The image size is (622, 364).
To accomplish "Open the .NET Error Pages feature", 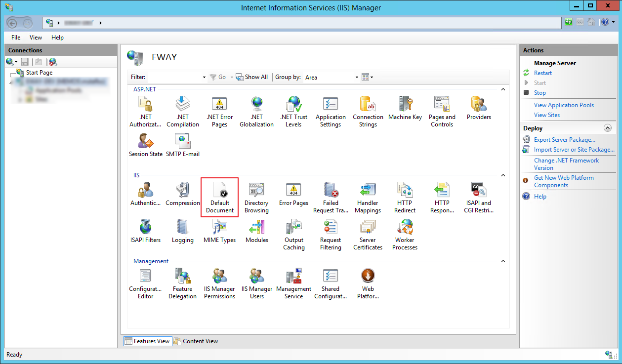I will [220, 112].
